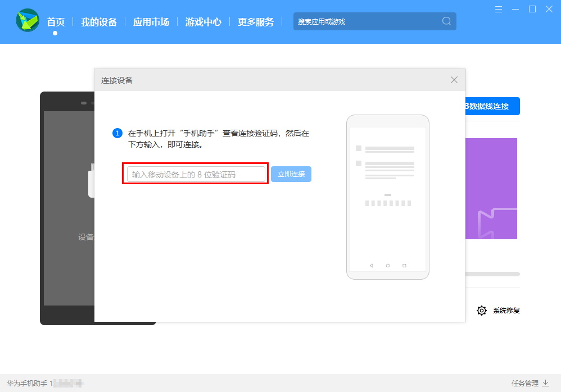This screenshot has width=561, height=392.
Task: Go to 游戏中心 tab
Action: tap(203, 22)
